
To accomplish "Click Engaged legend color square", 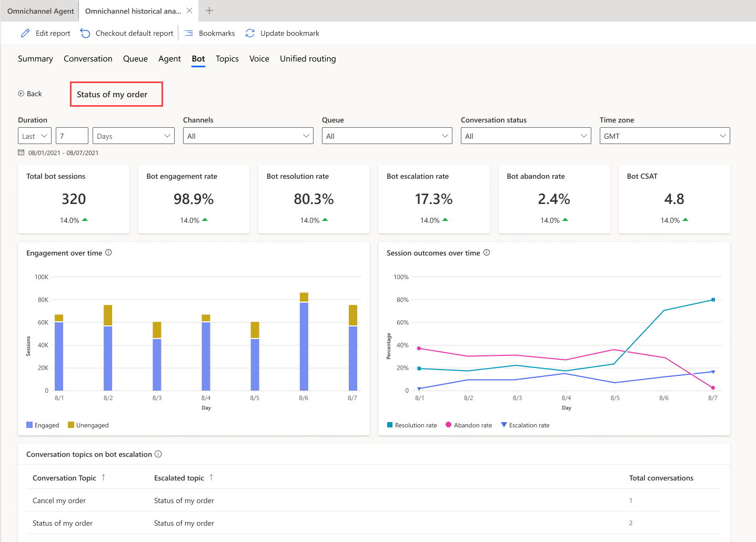I will (29, 425).
